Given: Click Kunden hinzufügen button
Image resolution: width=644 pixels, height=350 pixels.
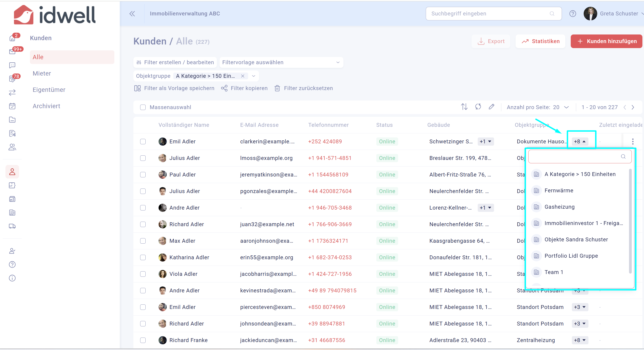Looking at the screenshot, I should (606, 41).
